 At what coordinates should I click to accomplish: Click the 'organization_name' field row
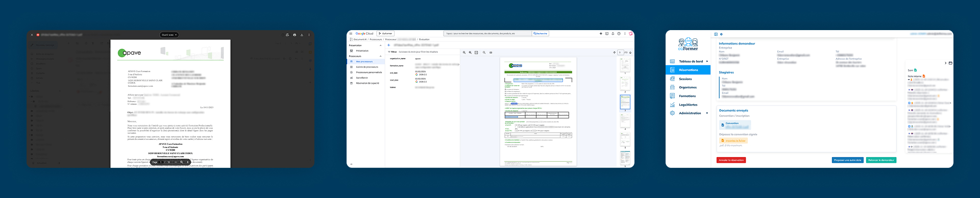(424, 59)
